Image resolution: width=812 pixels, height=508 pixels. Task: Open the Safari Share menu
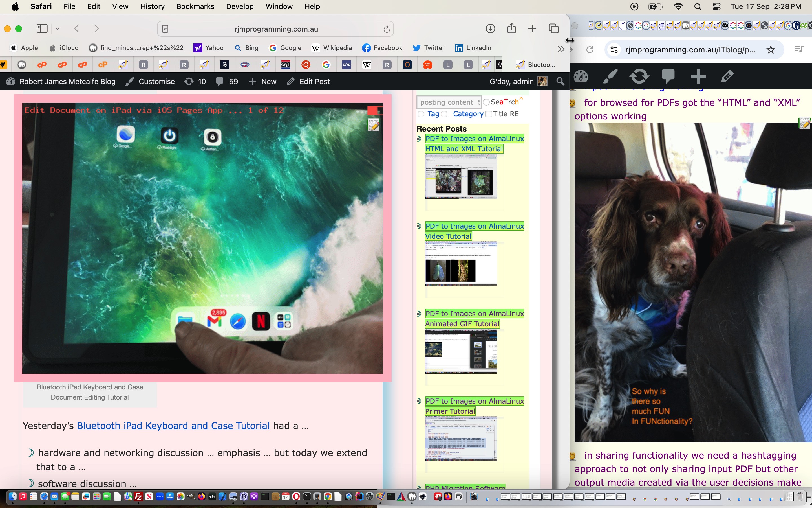pyautogui.click(x=511, y=28)
